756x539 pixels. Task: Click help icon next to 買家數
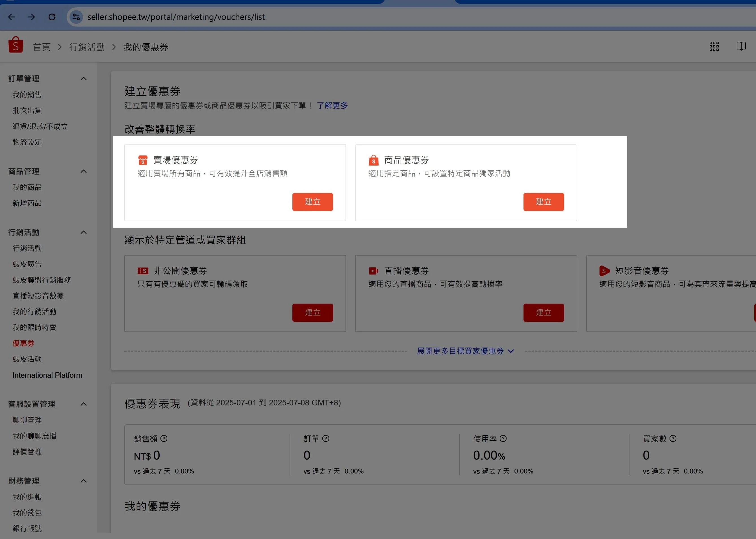(x=673, y=439)
